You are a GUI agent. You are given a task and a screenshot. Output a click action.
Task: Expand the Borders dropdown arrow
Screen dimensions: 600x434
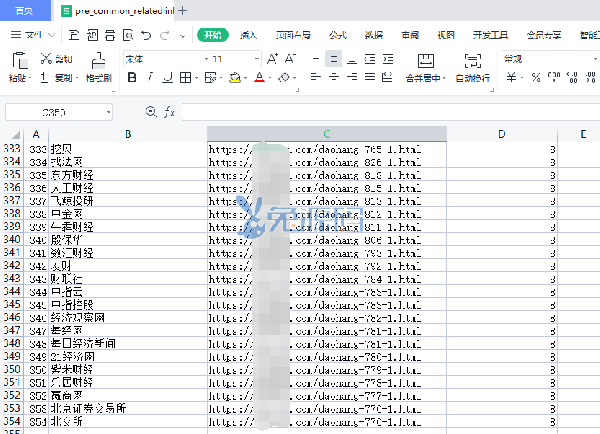click(x=197, y=78)
